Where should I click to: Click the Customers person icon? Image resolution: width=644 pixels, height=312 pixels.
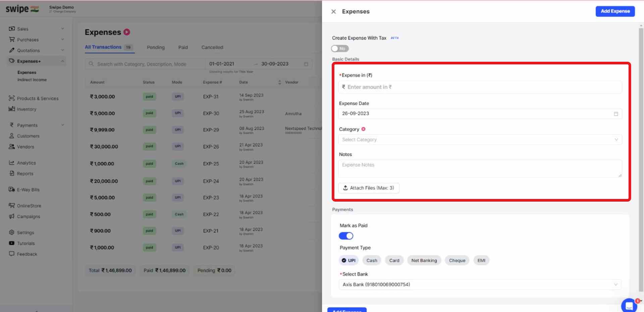tap(12, 136)
